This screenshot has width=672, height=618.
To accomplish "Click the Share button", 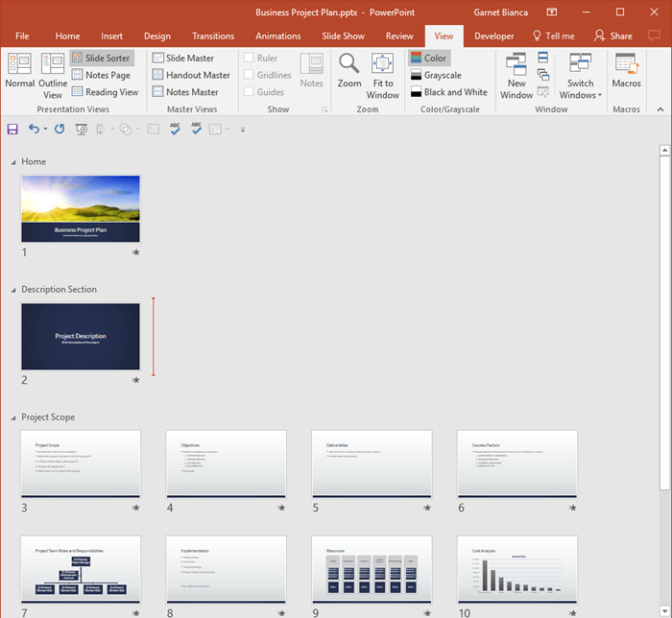I will [x=613, y=36].
